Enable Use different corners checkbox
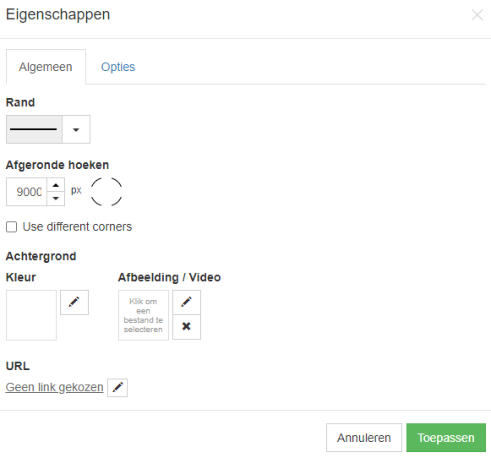 (x=12, y=227)
